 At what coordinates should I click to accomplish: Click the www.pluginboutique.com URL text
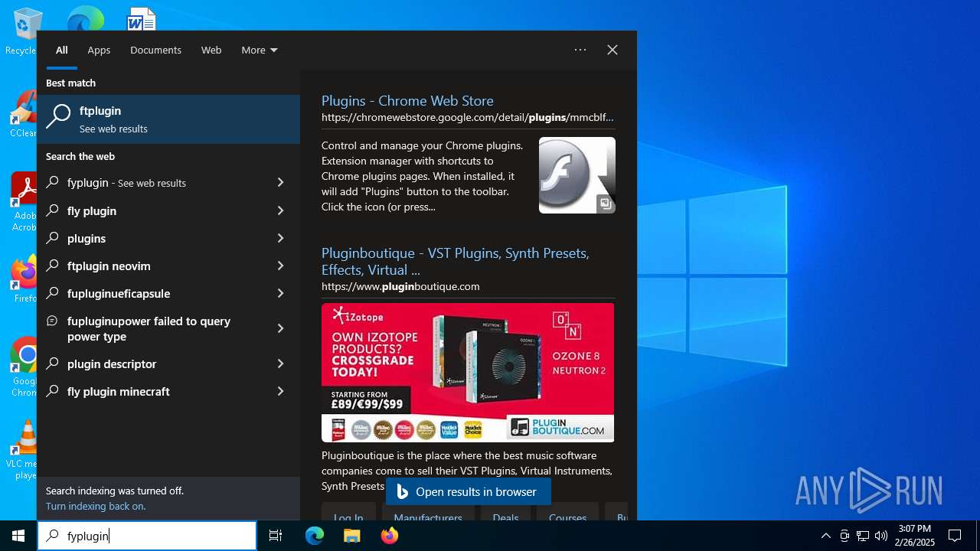pyautogui.click(x=400, y=286)
